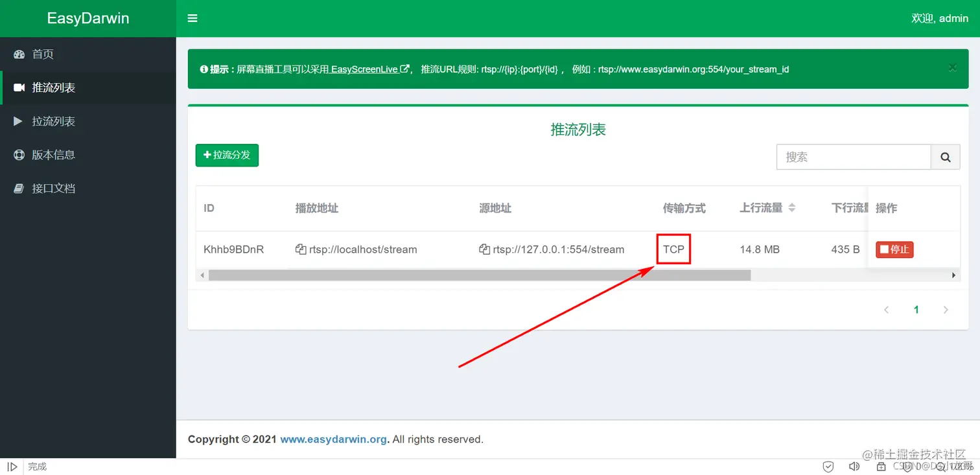The image size is (980, 475).
Task: Click the toolbox icon in status bar
Action: tap(881, 467)
